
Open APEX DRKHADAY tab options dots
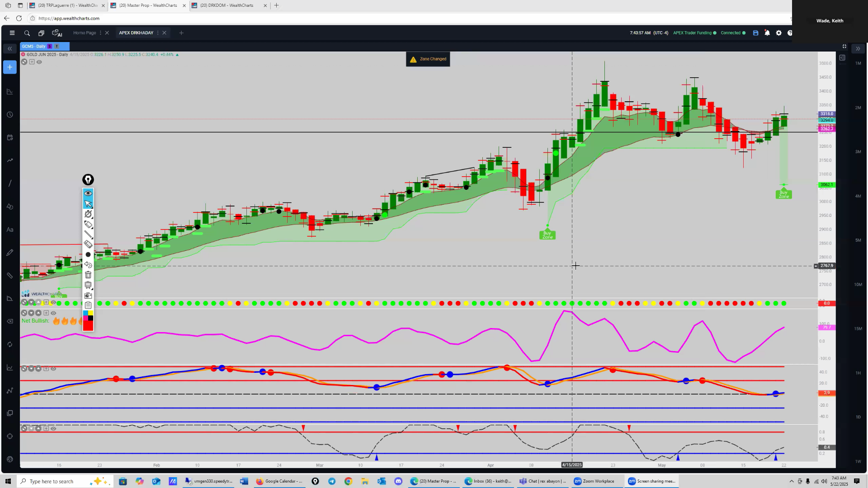[158, 33]
